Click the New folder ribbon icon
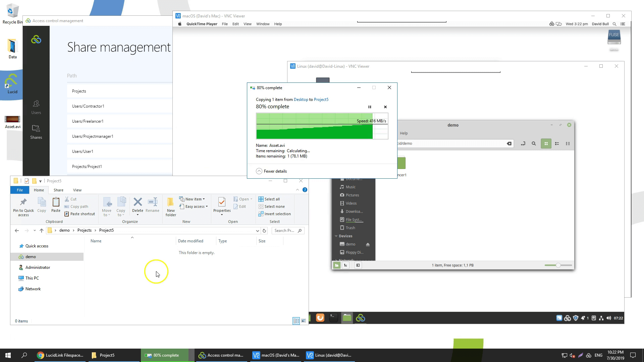This screenshot has width=644, height=362. [x=171, y=206]
